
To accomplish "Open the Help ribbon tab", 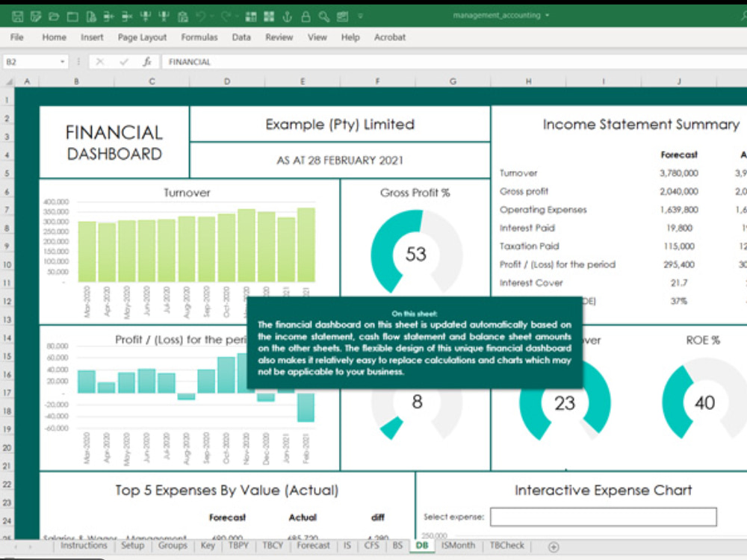I will click(350, 37).
